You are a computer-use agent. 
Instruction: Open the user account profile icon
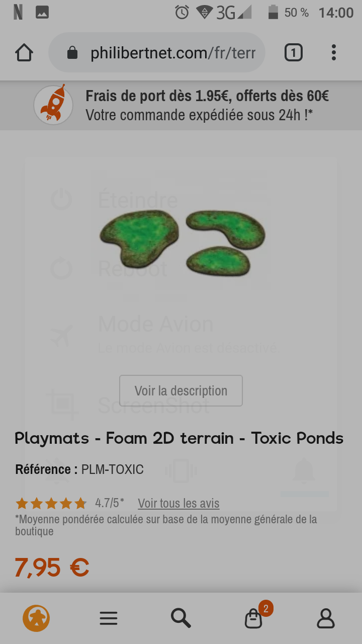click(326, 618)
